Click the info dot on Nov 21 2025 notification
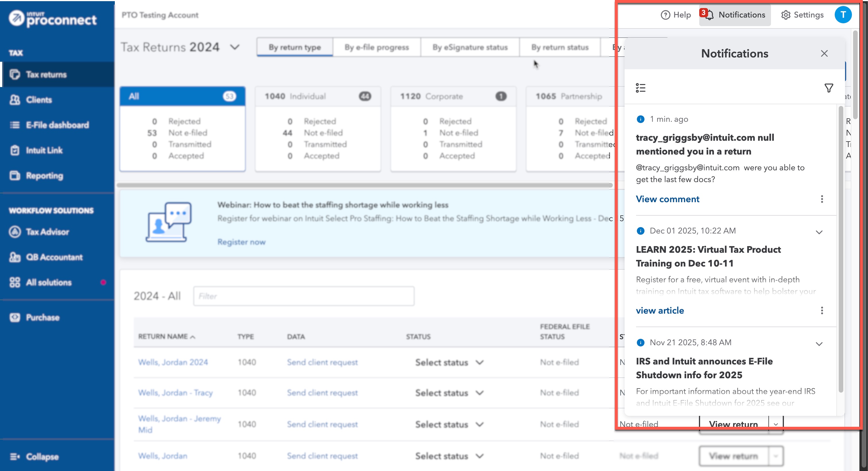The height and width of the screenshot is (471, 868). pos(640,343)
